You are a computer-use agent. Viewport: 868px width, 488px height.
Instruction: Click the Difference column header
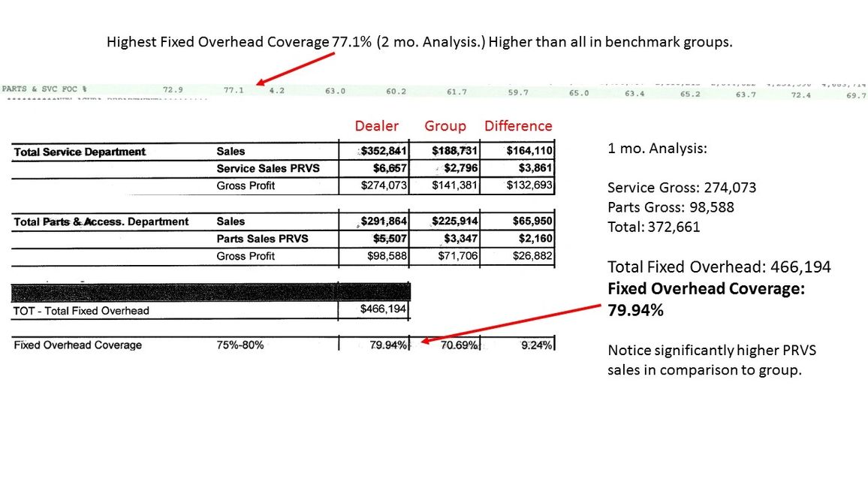tap(517, 126)
